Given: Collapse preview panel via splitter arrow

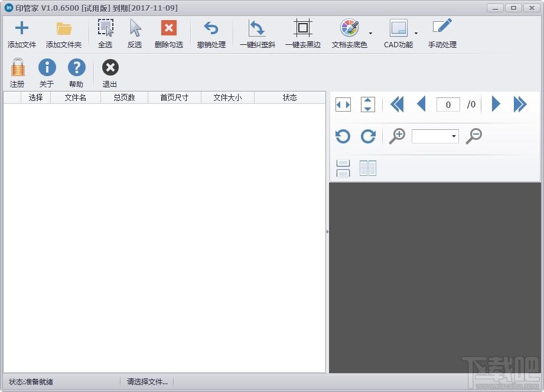Looking at the screenshot, I should click(x=327, y=231).
